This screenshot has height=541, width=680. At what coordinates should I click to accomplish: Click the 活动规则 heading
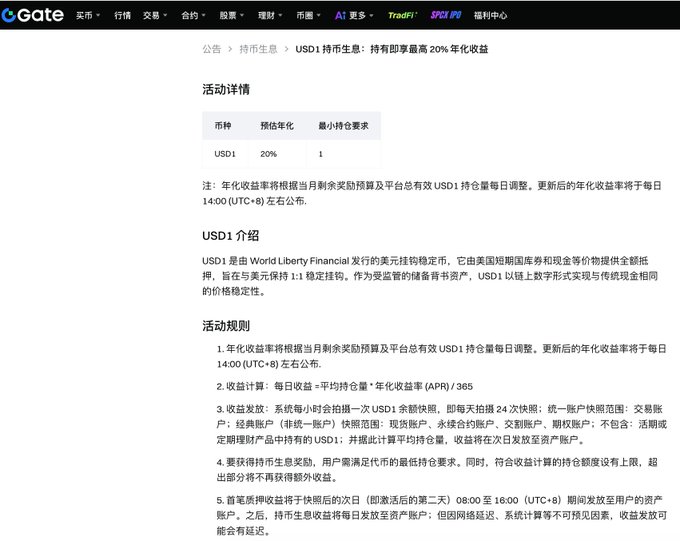(x=226, y=326)
